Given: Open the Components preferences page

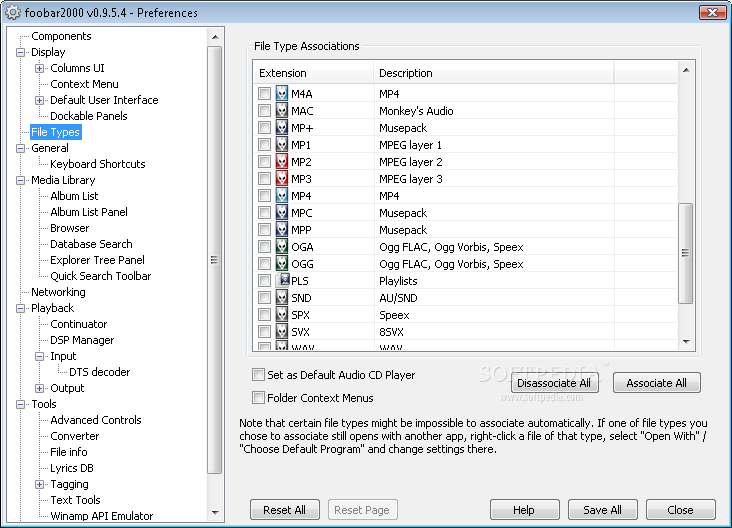Looking at the screenshot, I should (x=61, y=36).
